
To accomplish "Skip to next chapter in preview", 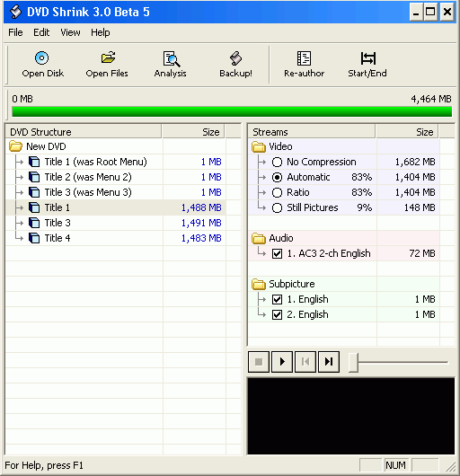I will click(x=329, y=362).
